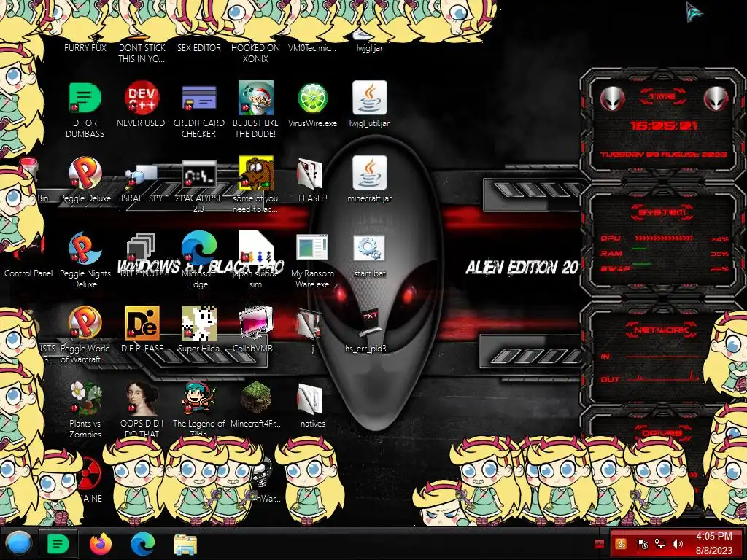Open the DIE PLEASE Adobe icon

142,323
